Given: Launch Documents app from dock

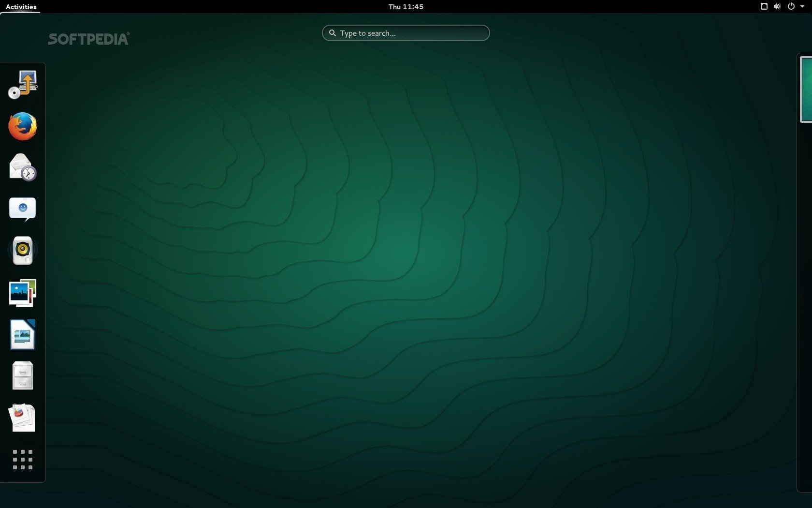Looking at the screenshot, I should point(23,418).
